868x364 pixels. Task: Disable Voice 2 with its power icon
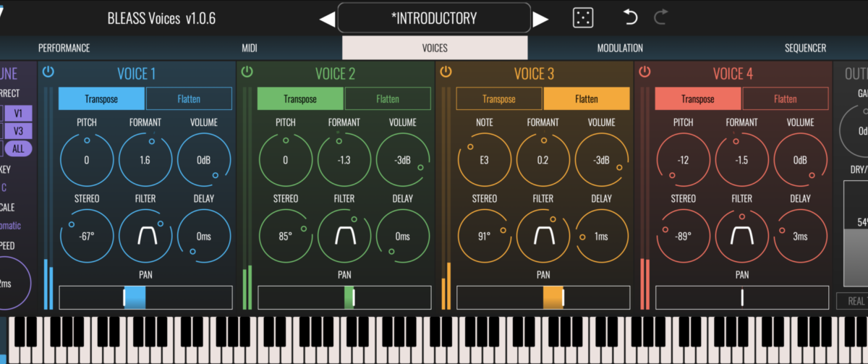(x=247, y=72)
